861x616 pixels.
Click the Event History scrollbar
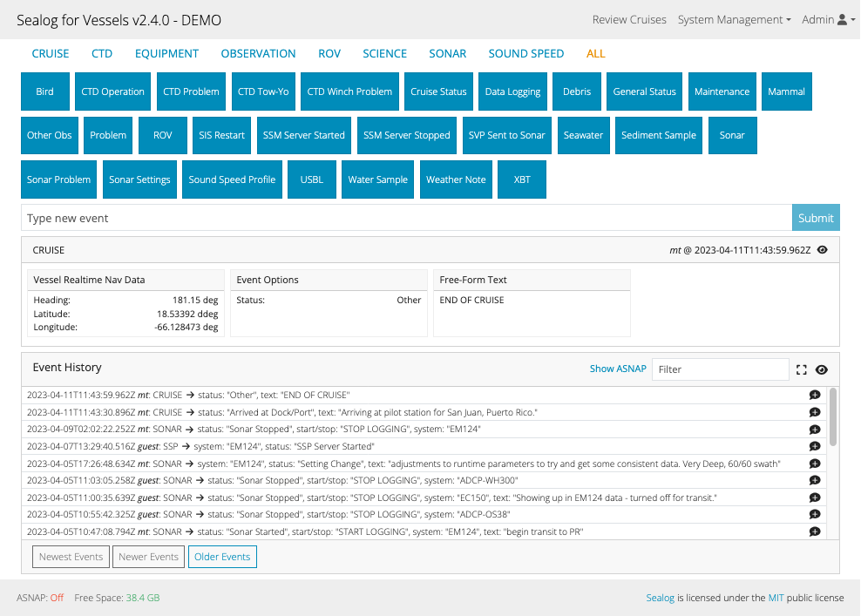click(x=833, y=418)
